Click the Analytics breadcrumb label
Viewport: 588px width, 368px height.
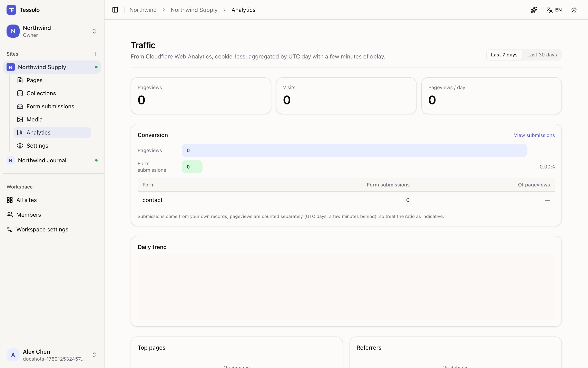243,10
